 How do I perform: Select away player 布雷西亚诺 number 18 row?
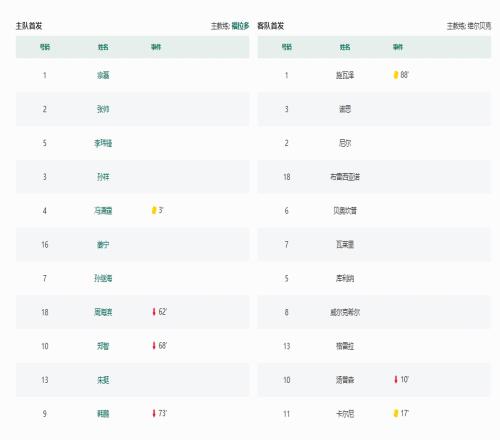coord(374,177)
